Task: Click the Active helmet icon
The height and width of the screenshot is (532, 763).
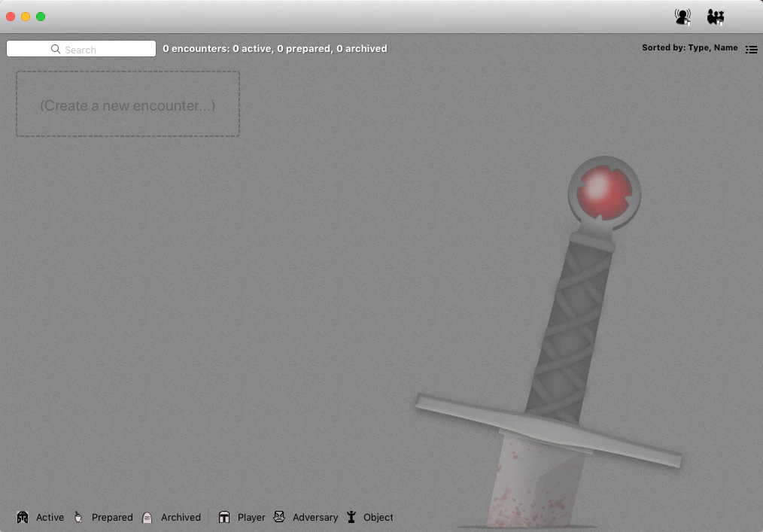Action: click(x=23, y=517)
